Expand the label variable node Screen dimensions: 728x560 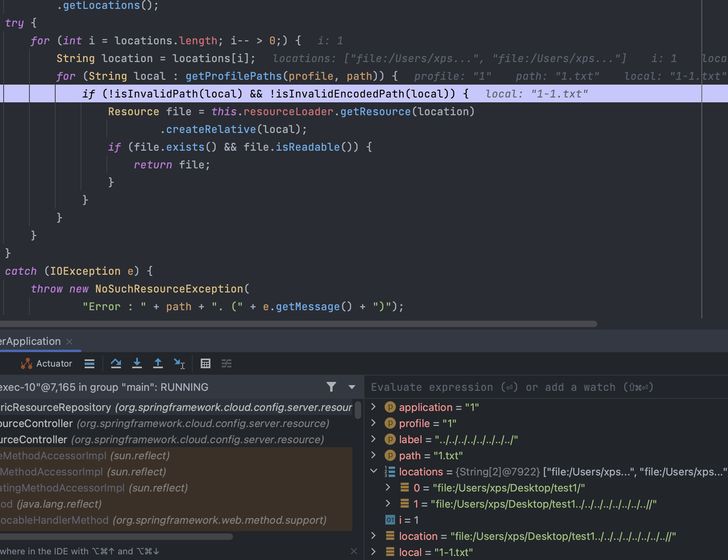(x=374, y=439)
